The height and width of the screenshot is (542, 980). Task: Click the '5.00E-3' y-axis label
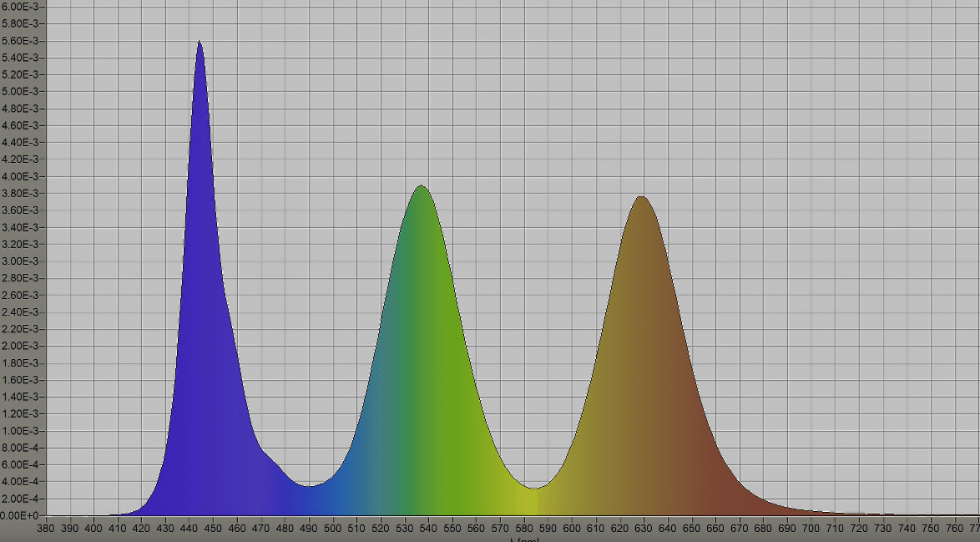pos(19,91)
